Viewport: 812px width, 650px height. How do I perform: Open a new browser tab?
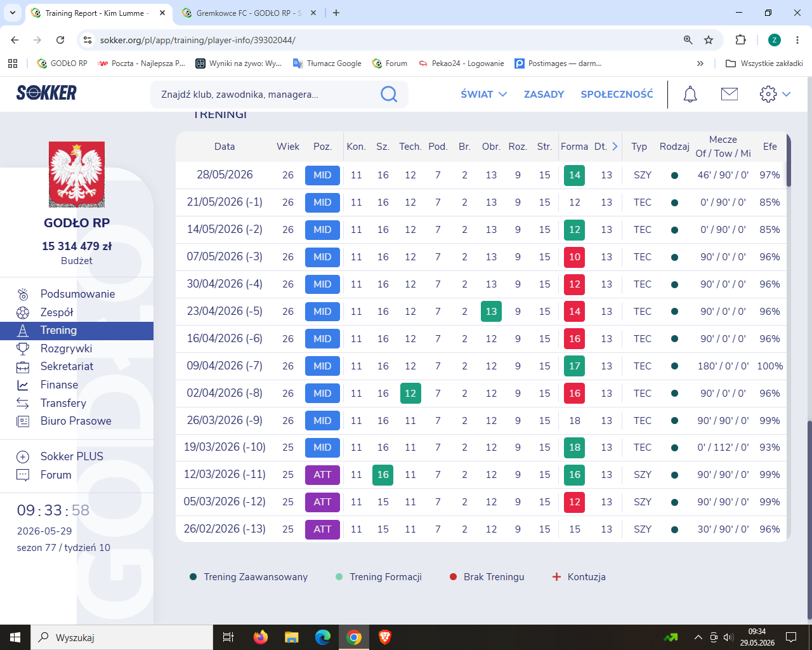tap(336, 13)
